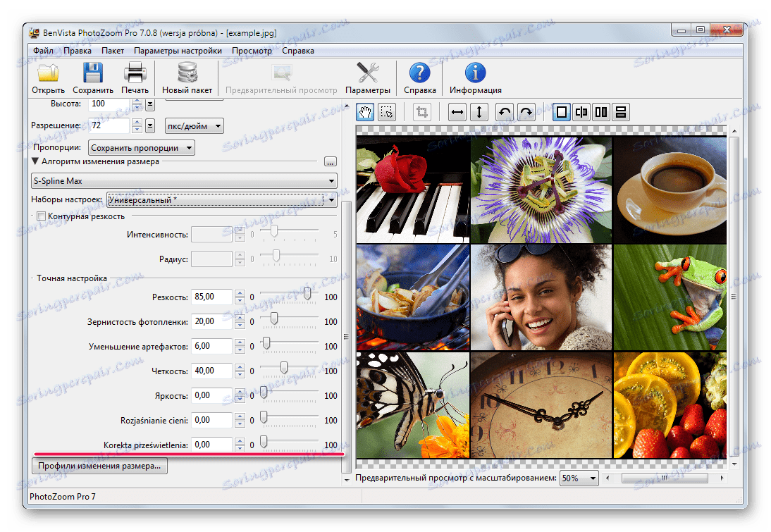Open the Файл menu
The width and height of the screenshot is (771, 532).
click(x=42, y=51)
